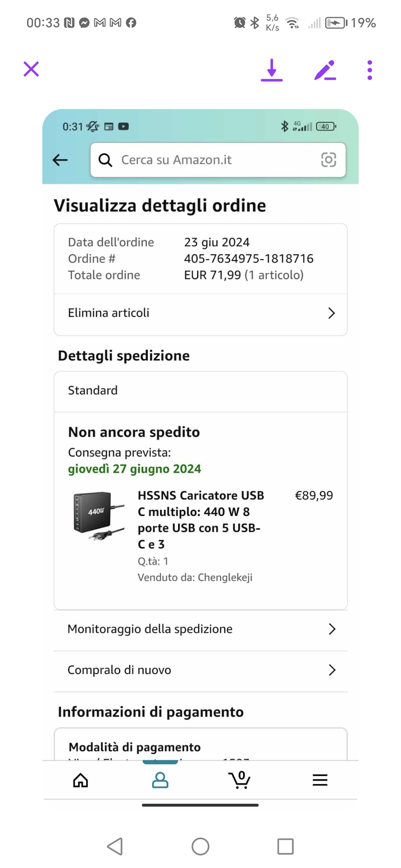Screen dimensions: 401x868
Task: Expand Elimina articoli row
Action: [x=200, y=313]
